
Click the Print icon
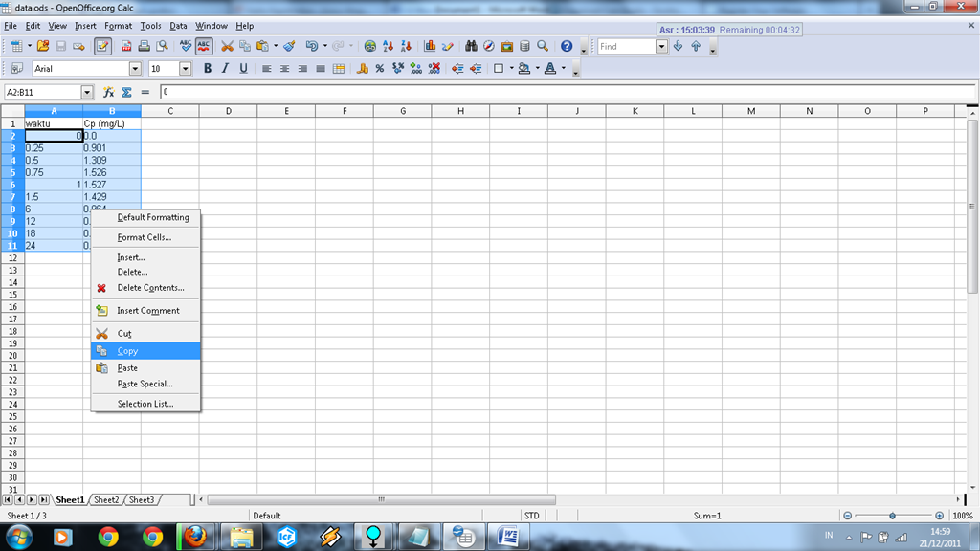[x=144, y=46]
